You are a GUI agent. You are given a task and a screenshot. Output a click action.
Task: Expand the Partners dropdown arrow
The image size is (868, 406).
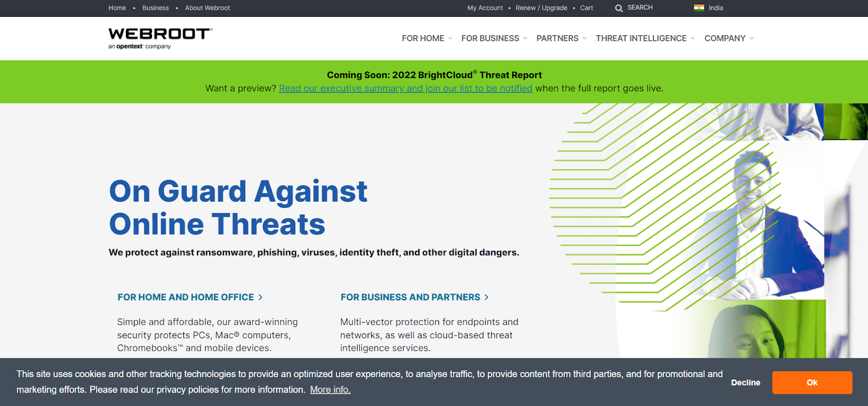coord(584,38)
